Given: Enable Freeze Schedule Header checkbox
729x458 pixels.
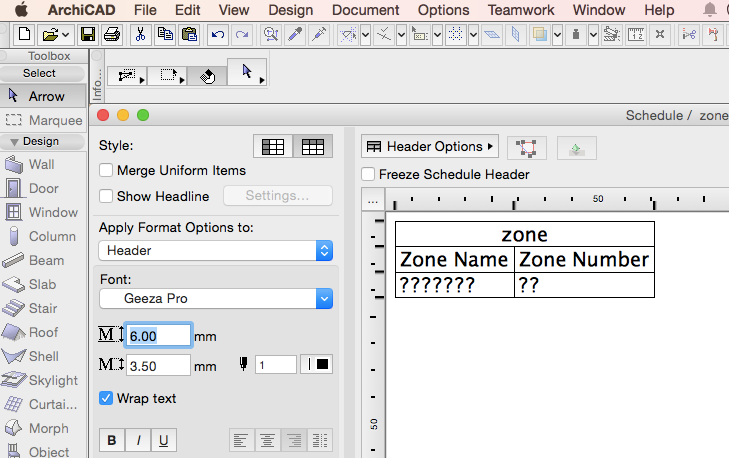Looking at the screenshot, I should (x=368, y=174).
